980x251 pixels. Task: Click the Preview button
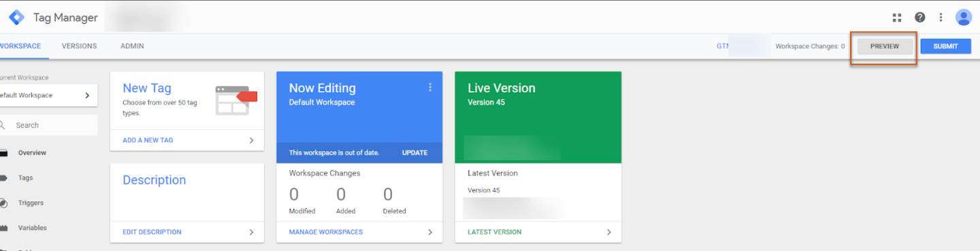click(885, 46)
